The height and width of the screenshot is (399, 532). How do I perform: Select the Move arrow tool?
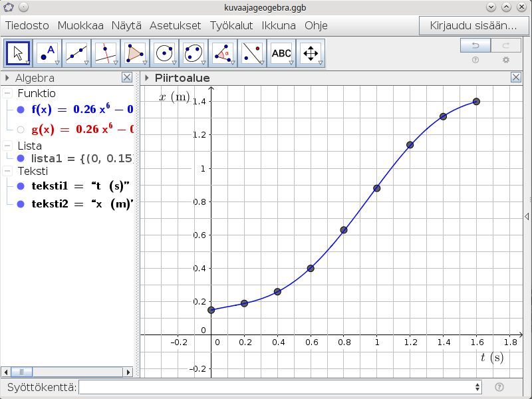tap(18, 53)
